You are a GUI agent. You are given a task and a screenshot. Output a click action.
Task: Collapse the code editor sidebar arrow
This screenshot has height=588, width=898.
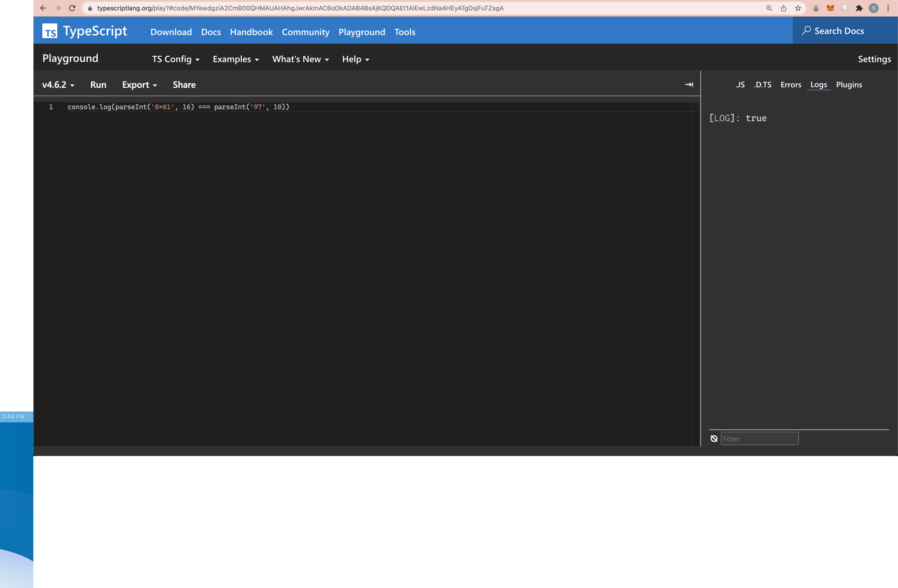click(x=689, y=84)
